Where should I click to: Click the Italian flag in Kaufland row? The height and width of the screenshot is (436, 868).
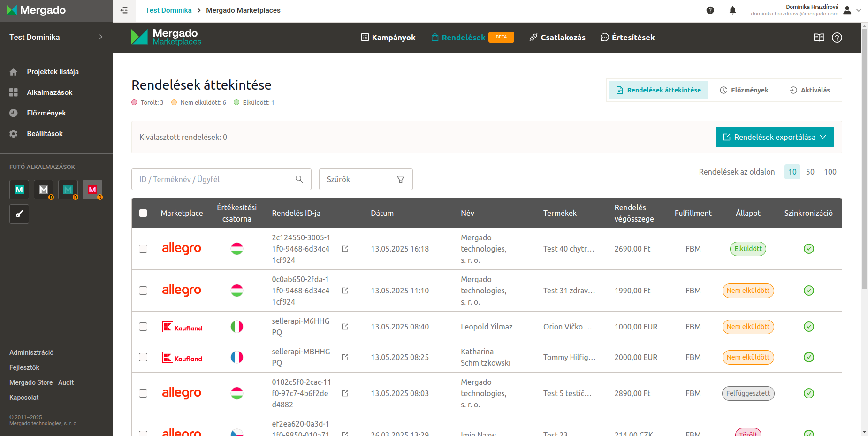coord(237,327)
